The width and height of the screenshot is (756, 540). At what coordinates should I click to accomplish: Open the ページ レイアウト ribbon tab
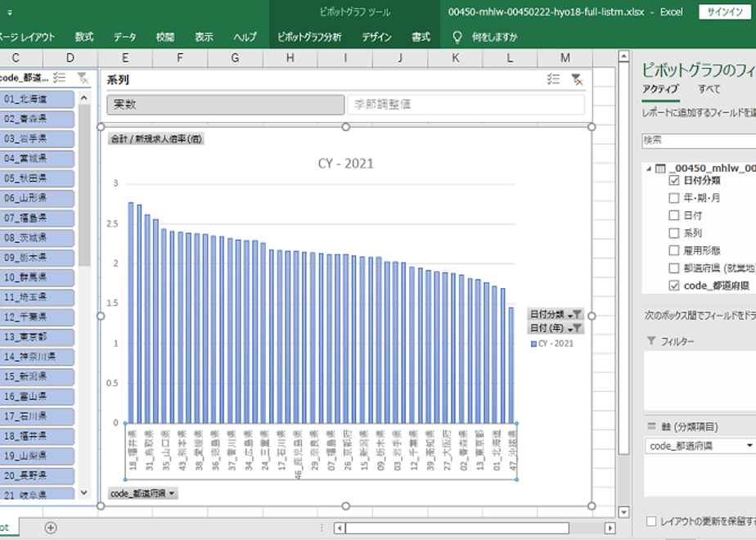(27, 37)
